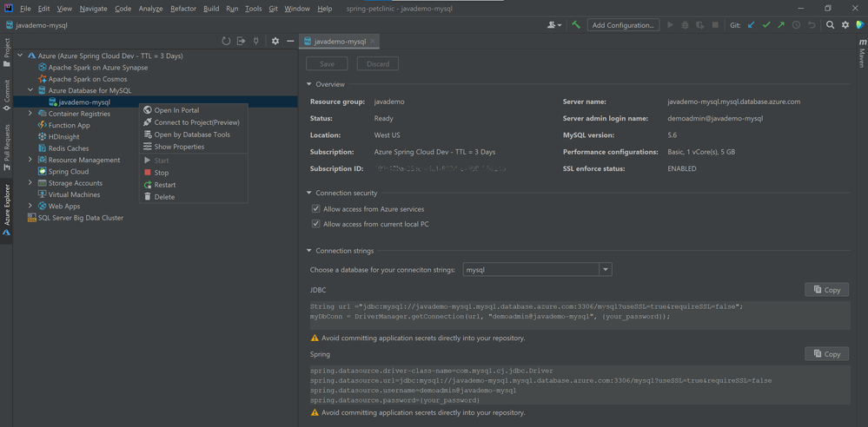The height and width of the screenshot is (427, 868).
Task: Select Spring Cloud in the tree
Action: (68, 172)
